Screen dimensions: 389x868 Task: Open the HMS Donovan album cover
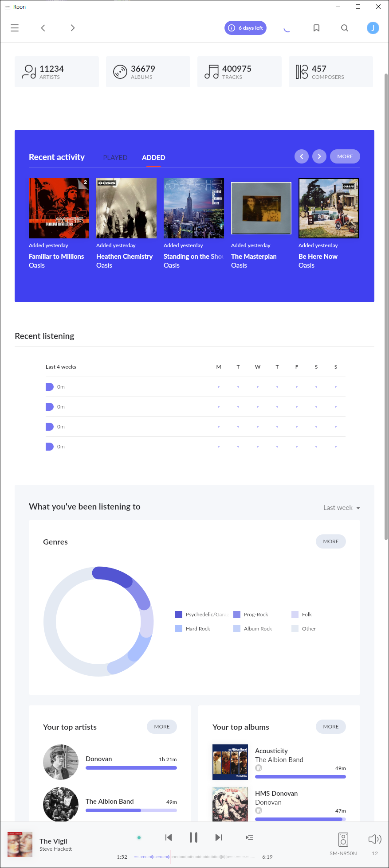[230, 804]
